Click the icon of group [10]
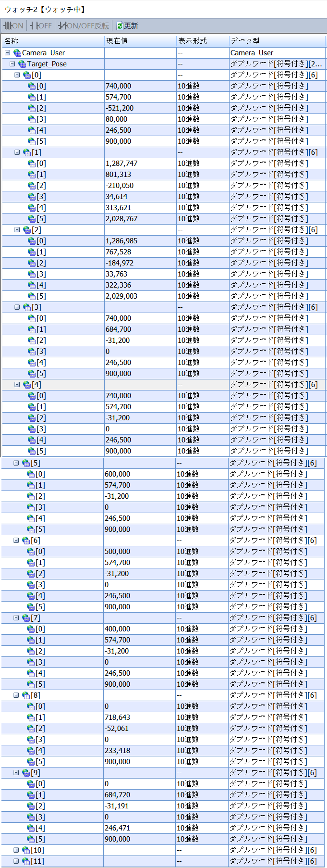This screenshot has height=868, width=327. (26, 850)
